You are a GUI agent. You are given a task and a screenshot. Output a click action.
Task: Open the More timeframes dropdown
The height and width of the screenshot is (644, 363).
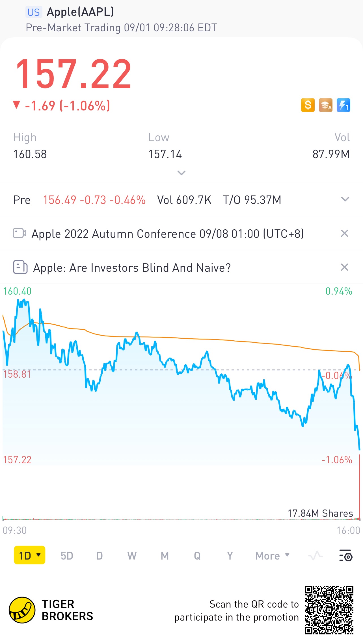point(272,556)
